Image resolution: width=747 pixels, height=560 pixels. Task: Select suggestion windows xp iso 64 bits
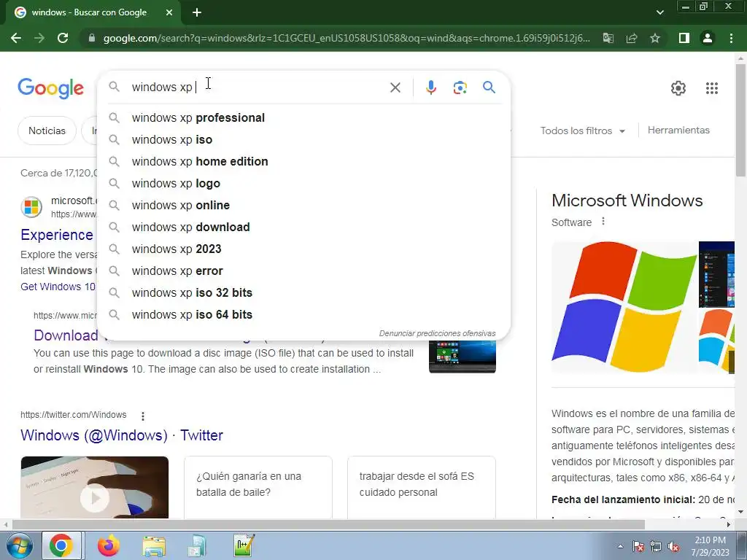pyautogui.click(x=303, y=315)
